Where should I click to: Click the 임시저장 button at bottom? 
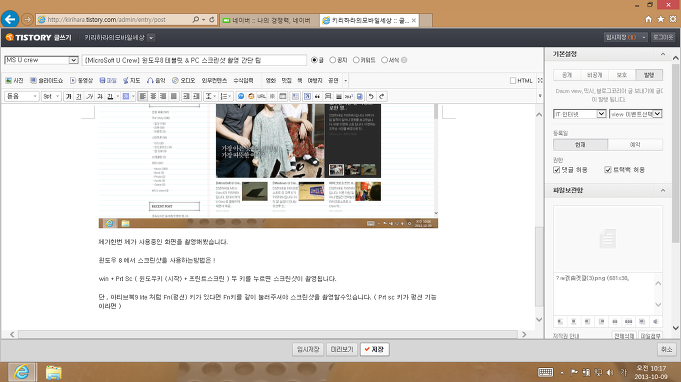point(308,349)
